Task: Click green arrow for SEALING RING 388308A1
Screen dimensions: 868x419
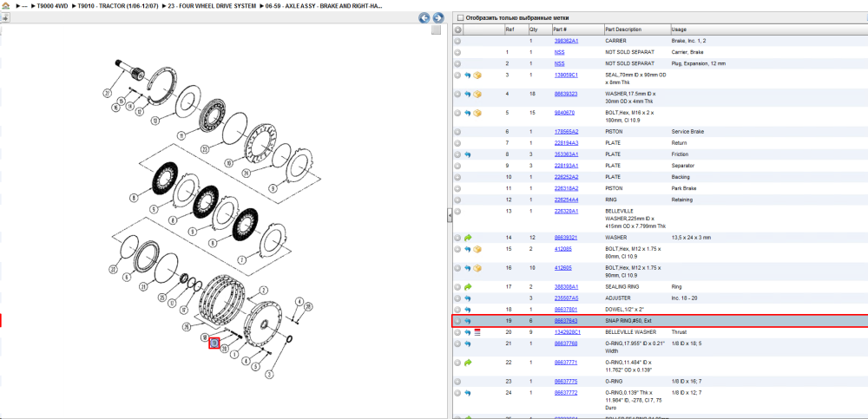Action: click(x=468, y=287)
